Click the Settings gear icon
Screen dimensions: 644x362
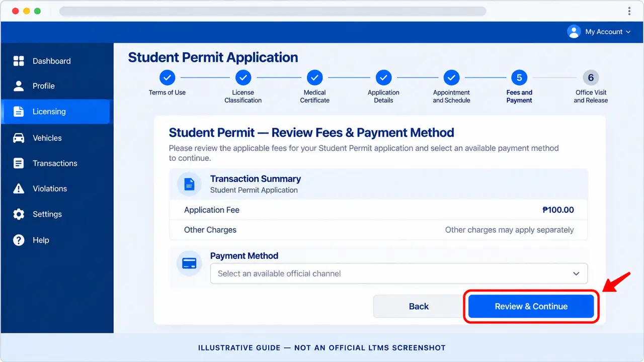point(19,214)
